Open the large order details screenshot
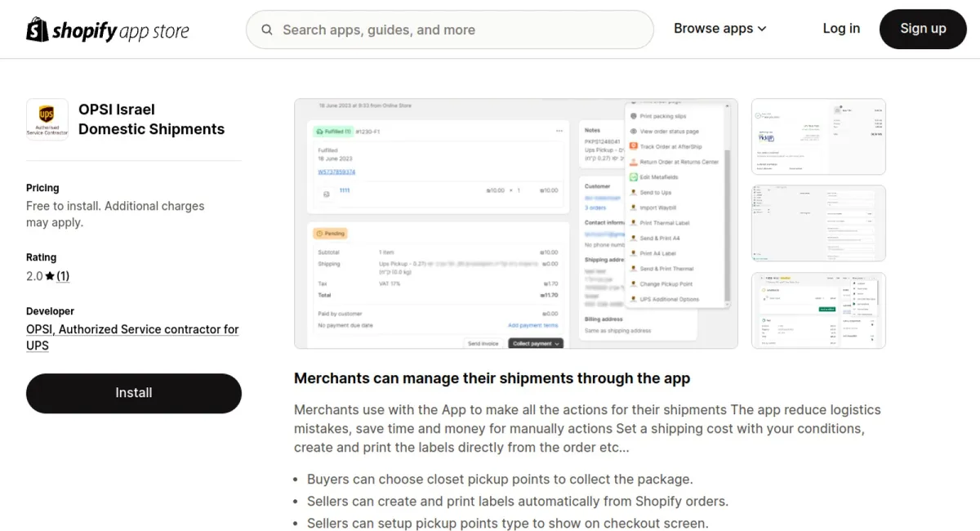980x531 pixels. click(516, 224)
